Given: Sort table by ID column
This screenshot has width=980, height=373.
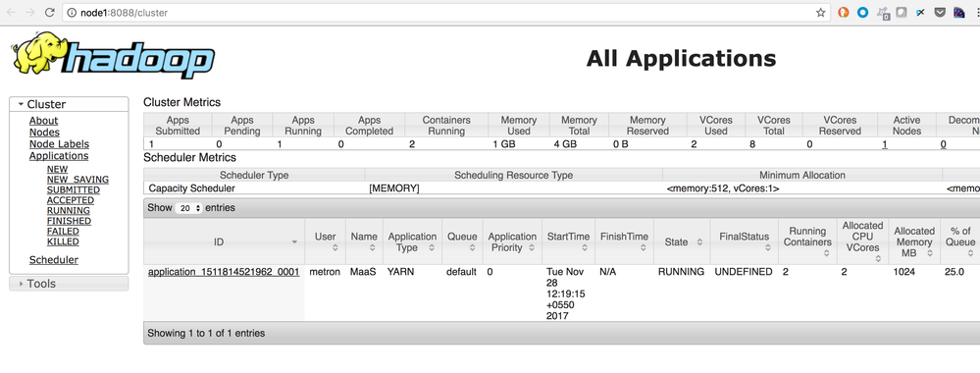Looking at the screenshot, I should [224, 241].
